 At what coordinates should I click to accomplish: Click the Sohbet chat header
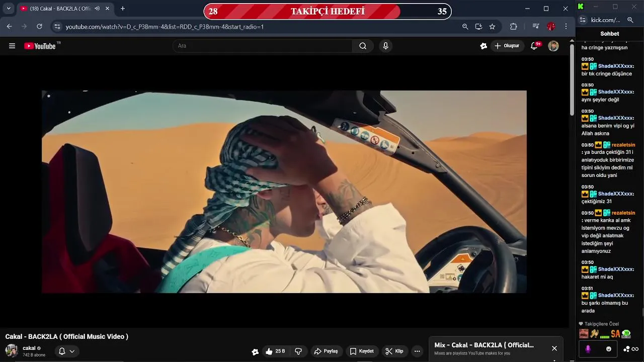(610, 34)
